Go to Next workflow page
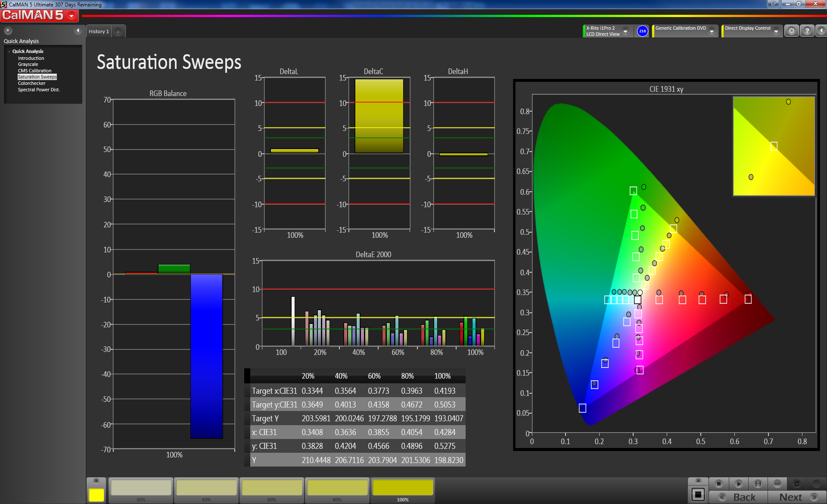 tap(797, 497)
